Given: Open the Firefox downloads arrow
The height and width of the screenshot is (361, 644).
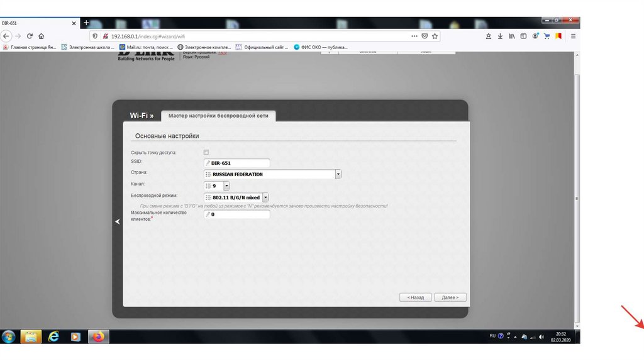Looking at the screenshot, I should 500,36.
